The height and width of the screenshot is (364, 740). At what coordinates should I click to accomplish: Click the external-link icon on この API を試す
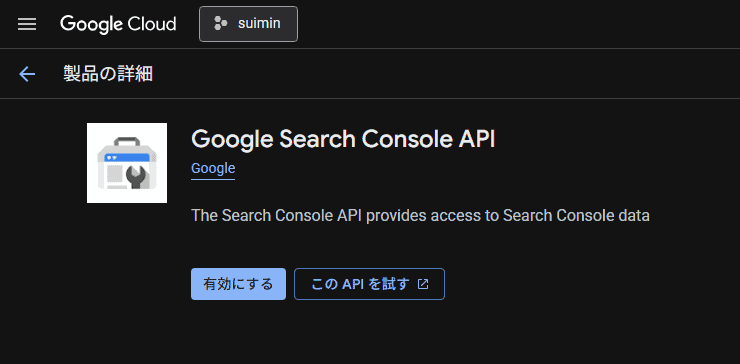(423, 284)
